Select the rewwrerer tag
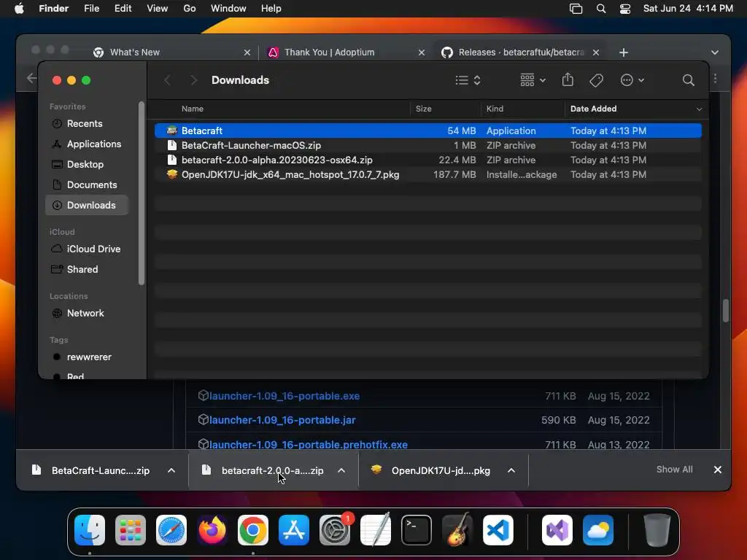 point(88,357)
